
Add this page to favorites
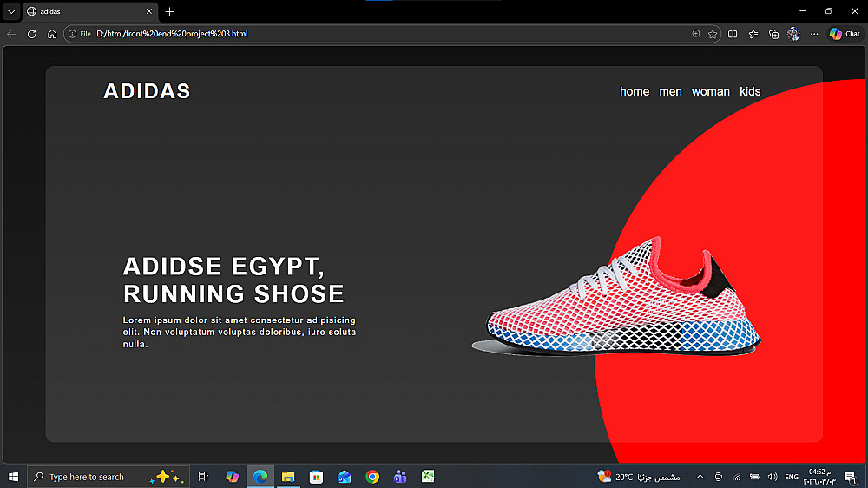click(713, 34)
